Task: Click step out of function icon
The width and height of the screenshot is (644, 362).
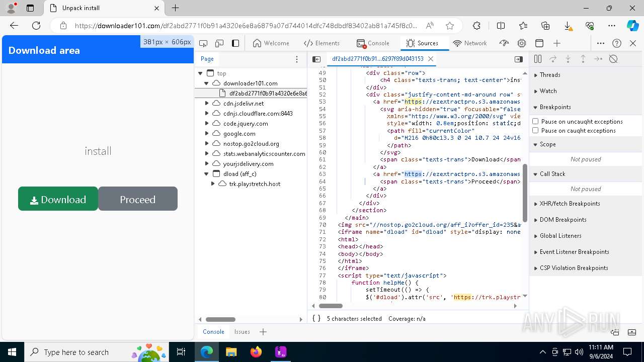Action: tap(583, 59)
